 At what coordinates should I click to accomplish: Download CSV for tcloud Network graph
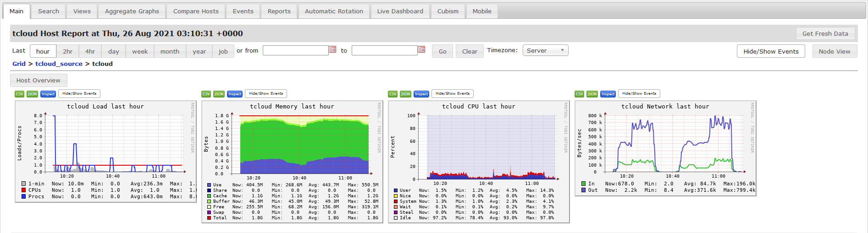[x=579, y=94]
